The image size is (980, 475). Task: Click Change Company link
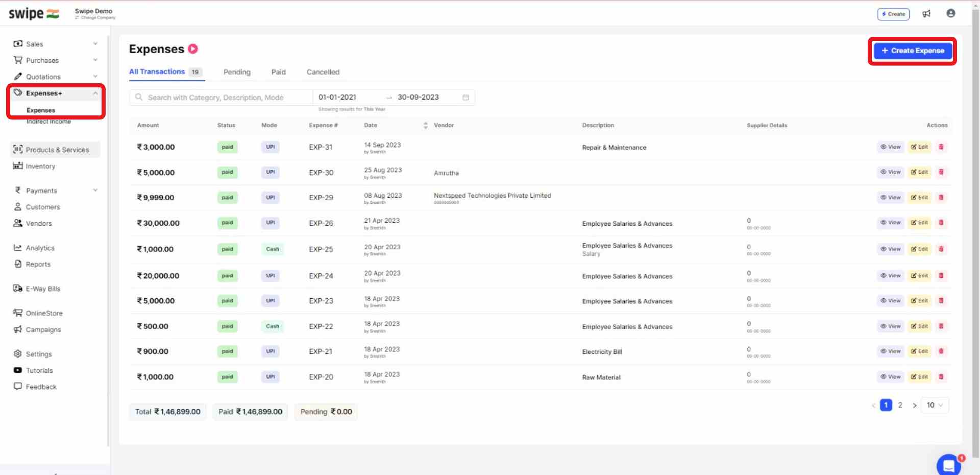[95, 18]
